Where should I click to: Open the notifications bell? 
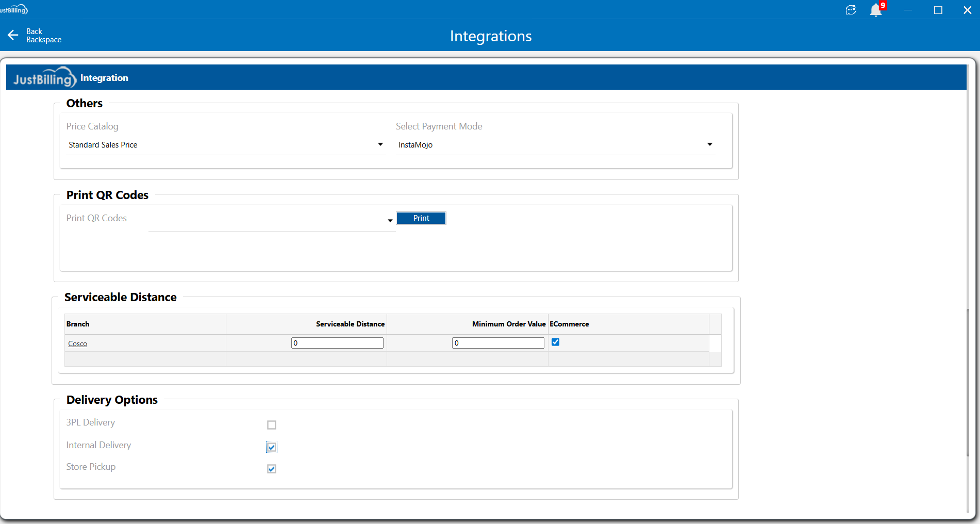point(875,10)
